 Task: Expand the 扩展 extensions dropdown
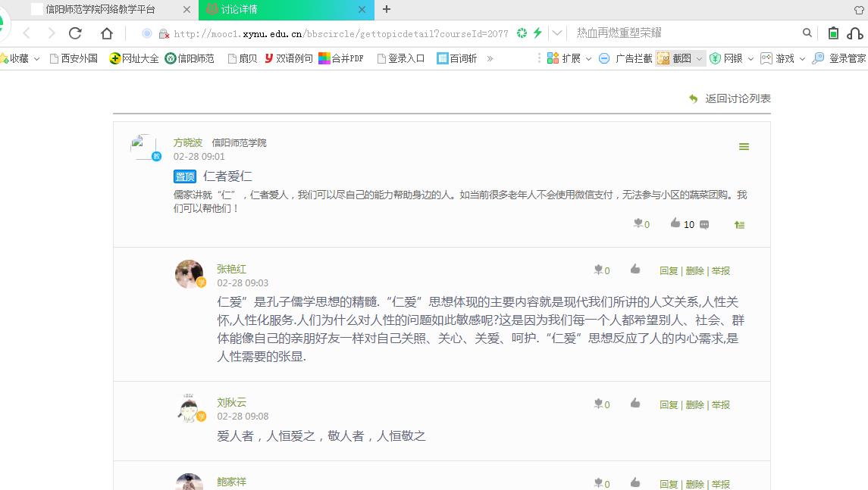pos(588,59)
